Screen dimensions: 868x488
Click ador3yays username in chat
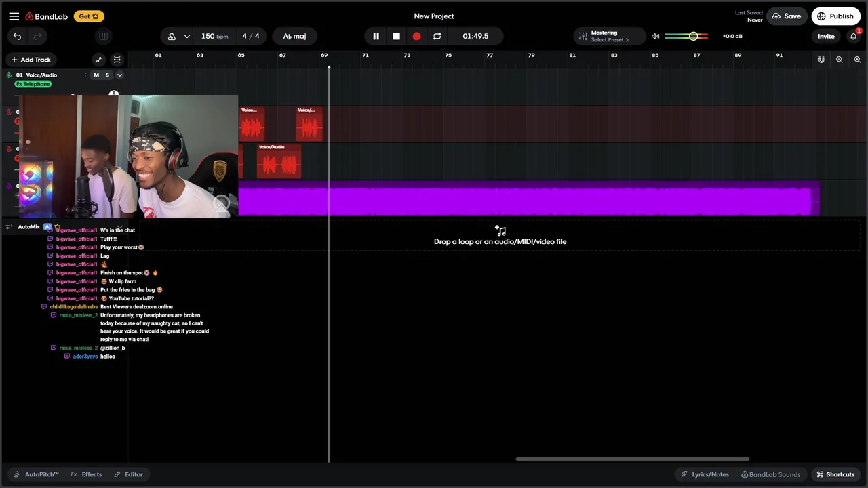tap(85, 357)
